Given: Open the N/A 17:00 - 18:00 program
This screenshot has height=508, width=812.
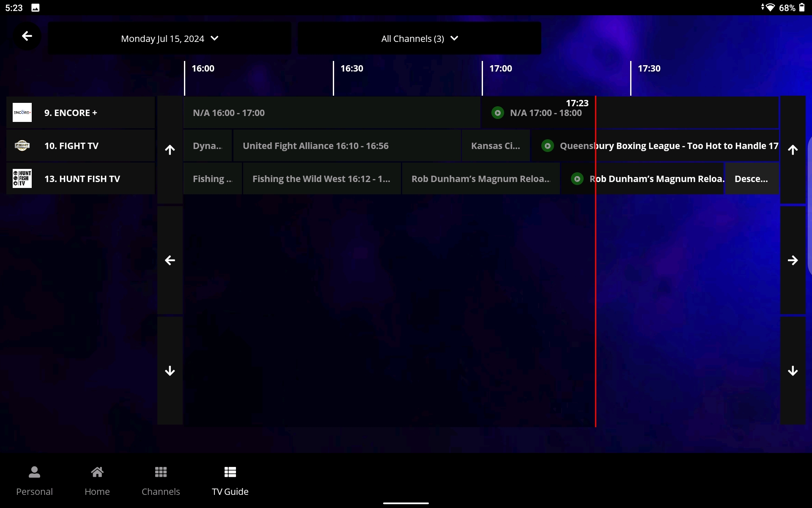Looking at the screenshot, I should click(630, 113).
